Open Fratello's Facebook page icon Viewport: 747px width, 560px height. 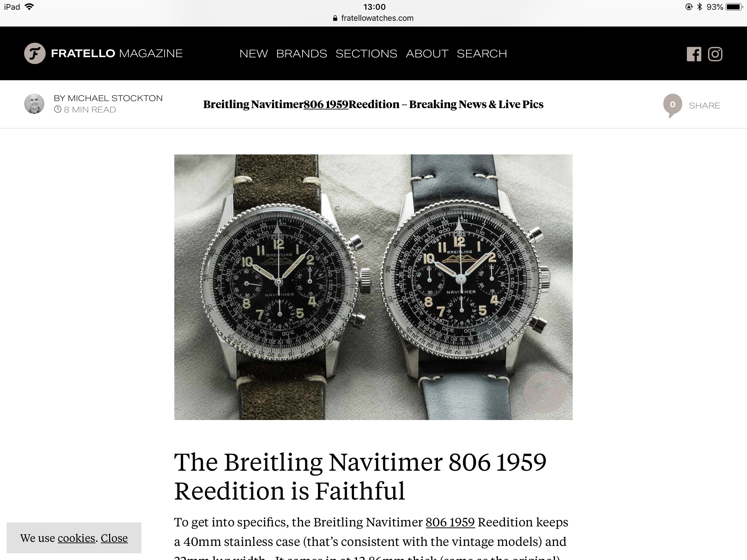click(694, 54)
